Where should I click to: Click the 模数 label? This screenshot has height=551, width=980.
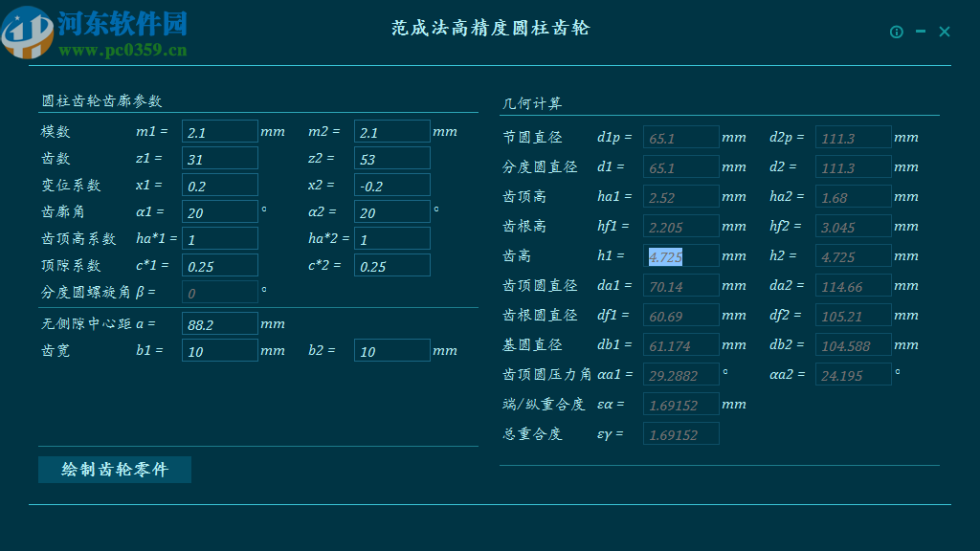click(56, 132)
